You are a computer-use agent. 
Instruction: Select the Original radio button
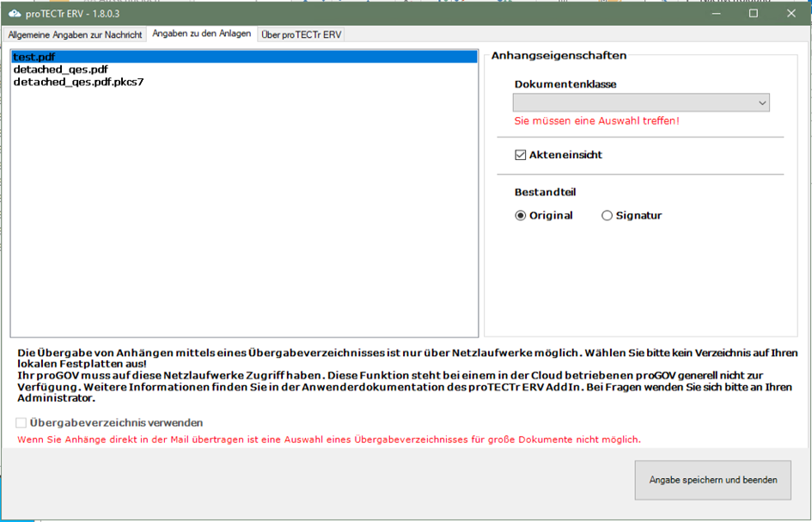click(x=520, y=216)
